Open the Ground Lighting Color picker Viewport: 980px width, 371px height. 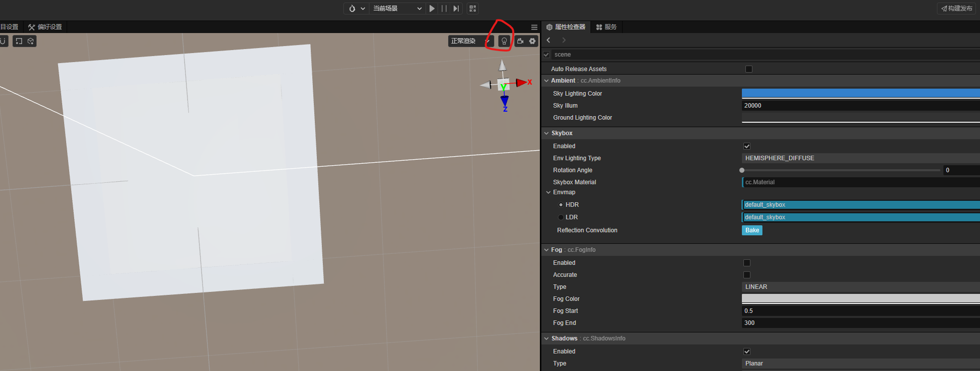pyautogui.click(x=861, y=118)
